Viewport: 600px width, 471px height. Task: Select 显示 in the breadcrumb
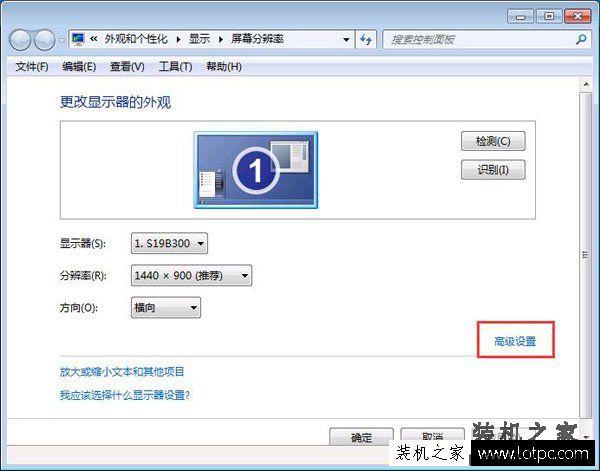[x=199, y=39]
